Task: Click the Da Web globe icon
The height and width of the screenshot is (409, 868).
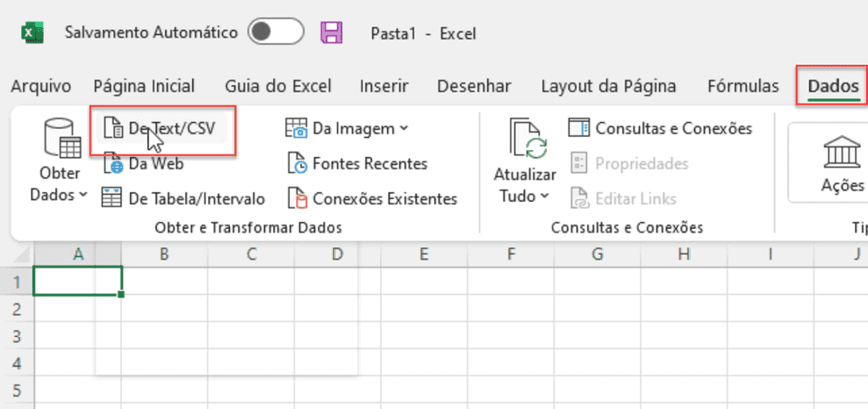Action: click(x=113, y=164)
